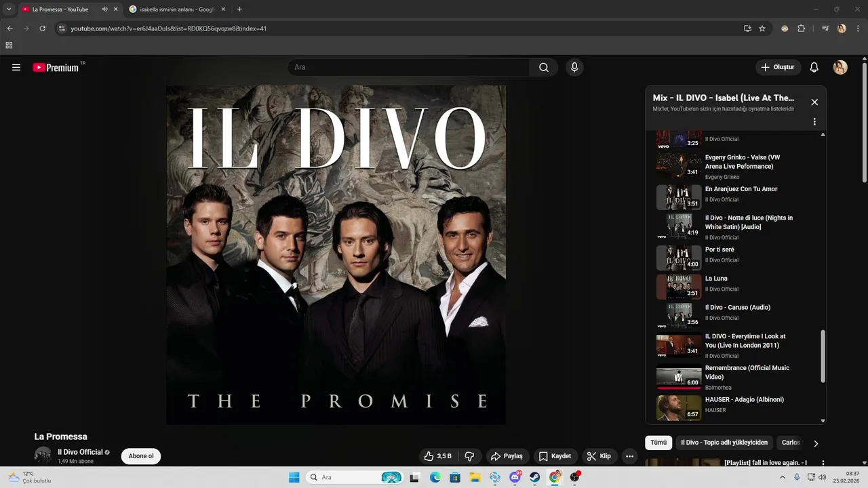Reload the page in Chrome
The width and height of the screenshot is (868, 488).
click(42, 28)
